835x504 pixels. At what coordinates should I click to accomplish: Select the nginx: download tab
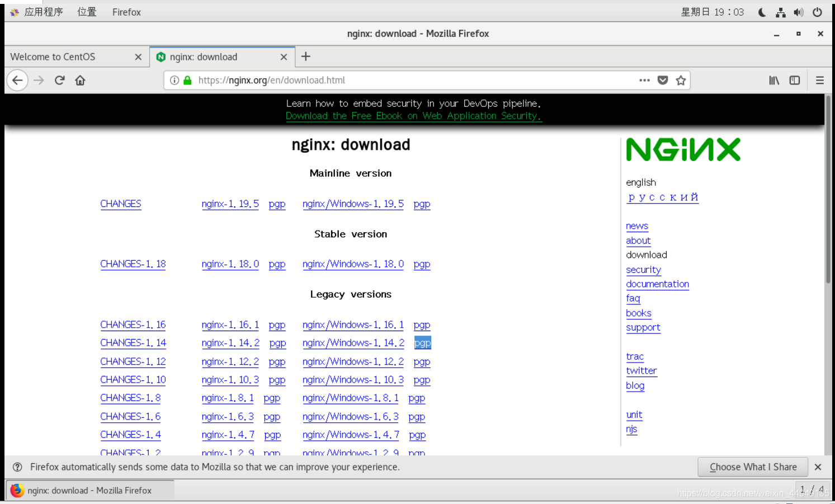(x=221, y=57)
